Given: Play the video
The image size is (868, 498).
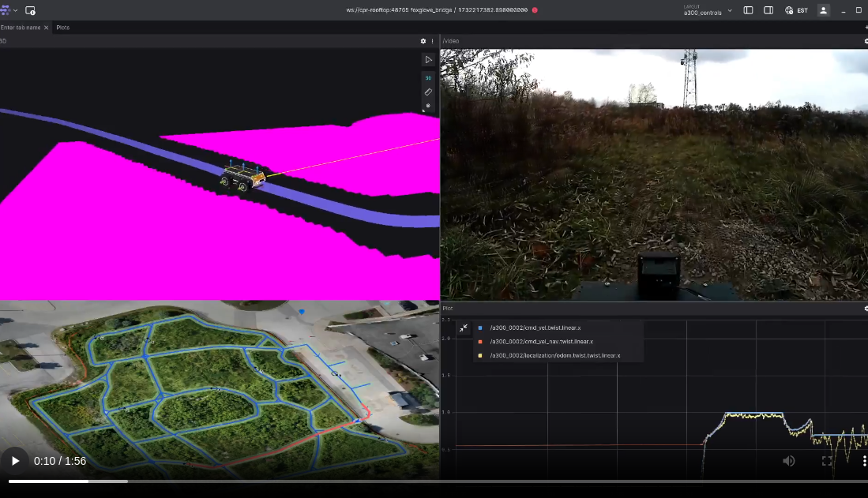Looking at the screenshot, I should pyautogui.click(x=15, y=461).
